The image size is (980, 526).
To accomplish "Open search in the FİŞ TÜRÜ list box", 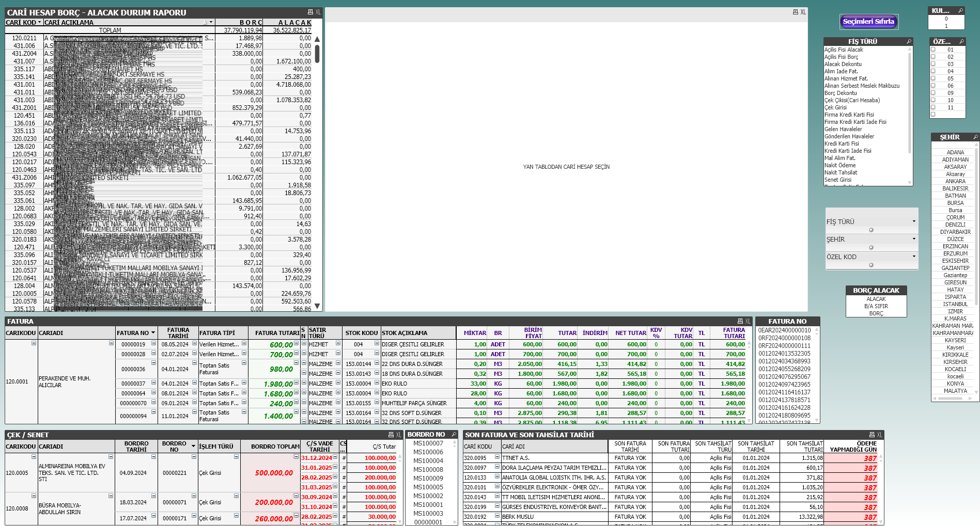I will tap(909, 41).
